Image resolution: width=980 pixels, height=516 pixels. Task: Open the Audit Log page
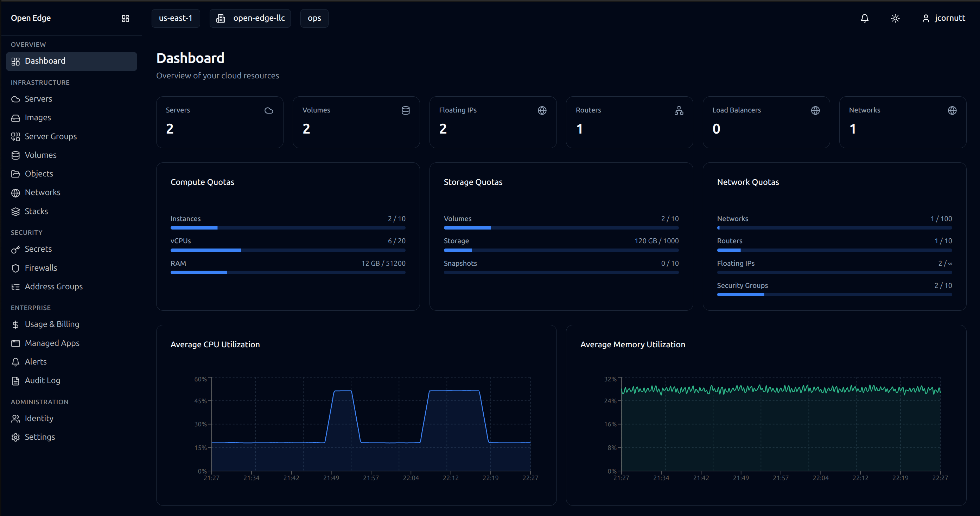[x=42, y=380]
